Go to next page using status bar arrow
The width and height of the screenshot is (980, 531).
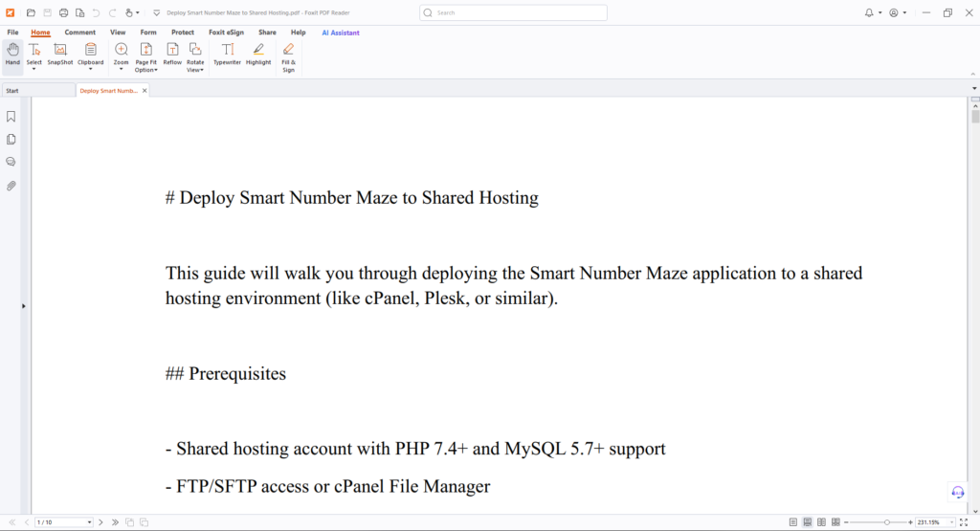coord(100,522)
